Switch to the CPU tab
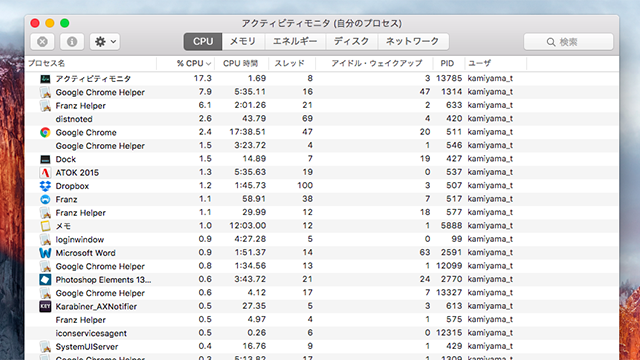Image resolution: width=640 pixels, height=360 pixels. 203,42
